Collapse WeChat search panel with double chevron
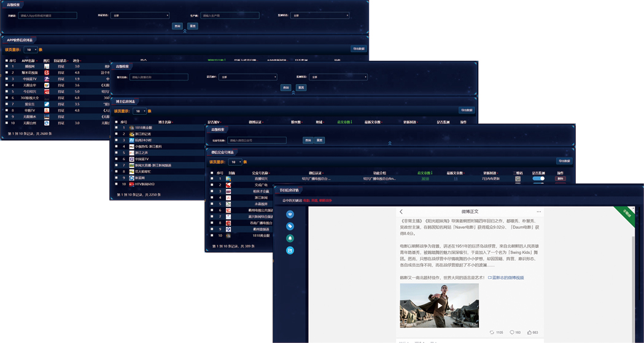This screenshot has height=343, width=644. point(390,143)
